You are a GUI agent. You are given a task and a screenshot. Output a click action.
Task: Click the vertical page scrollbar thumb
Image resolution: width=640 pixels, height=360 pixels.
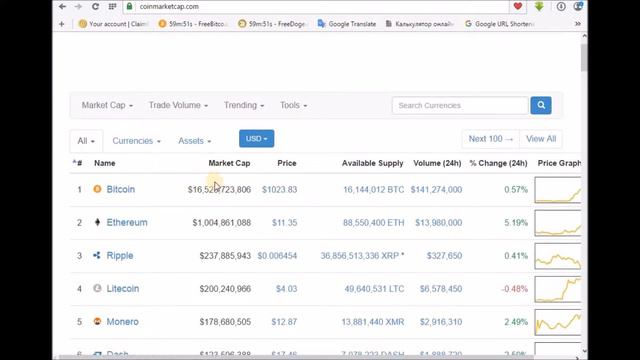tap(584, 57)
